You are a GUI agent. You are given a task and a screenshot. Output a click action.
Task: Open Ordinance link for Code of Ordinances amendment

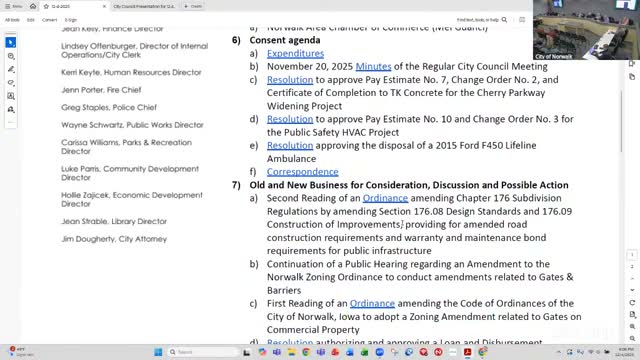coord(372,303)
